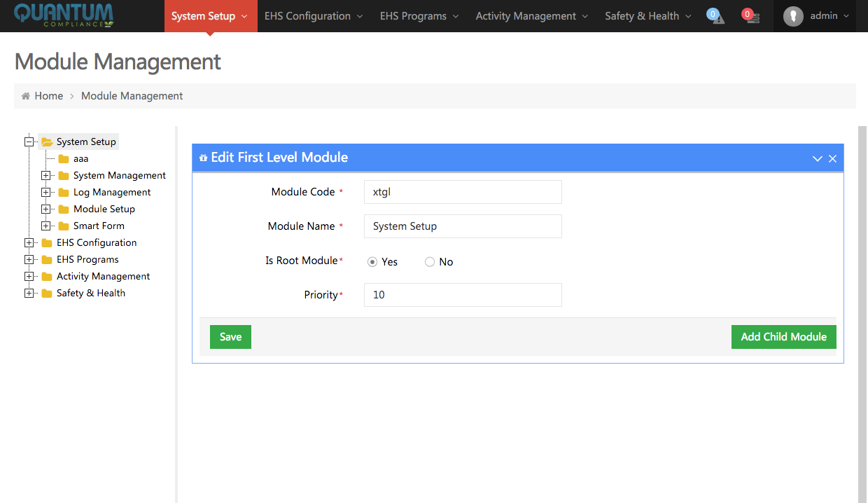
Task: Click the icon in Edit First Level Module header
Action: point(203,158)
